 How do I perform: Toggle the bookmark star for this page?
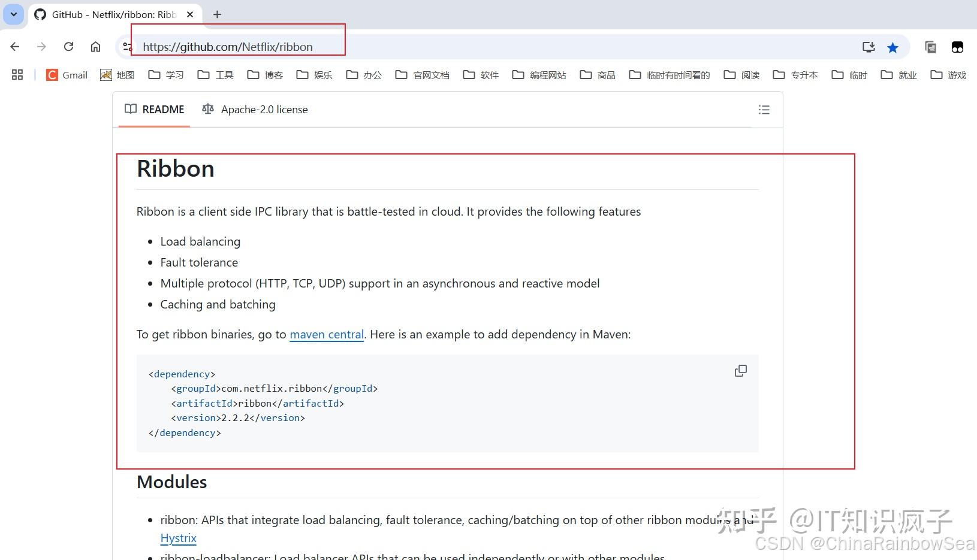892,47
